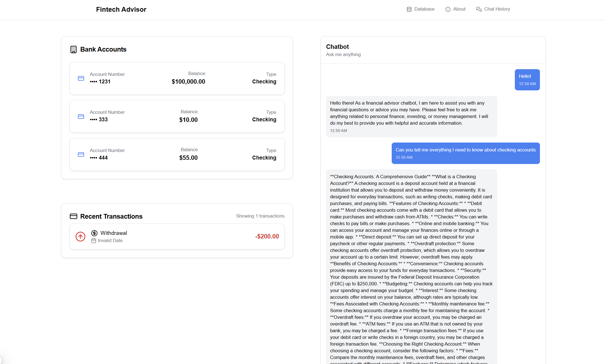Viewport: 605px width, 364px height.
Task: Click the blue 'Hello!' chat message bubble
Action: click(527, 79)
